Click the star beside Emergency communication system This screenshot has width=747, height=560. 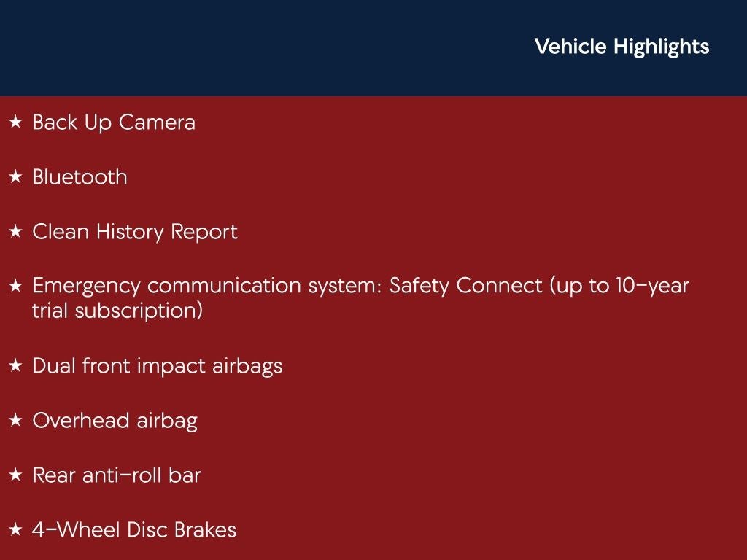(15, 287)
